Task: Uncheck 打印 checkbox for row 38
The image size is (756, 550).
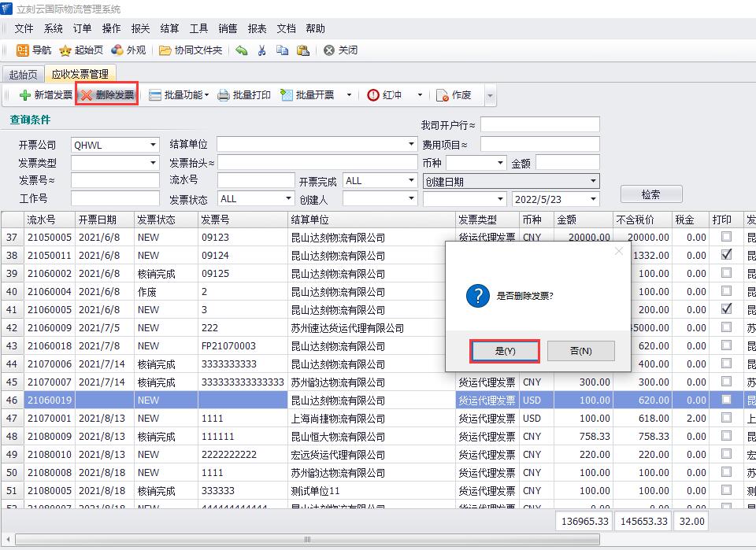Action: tap(726, 255)
